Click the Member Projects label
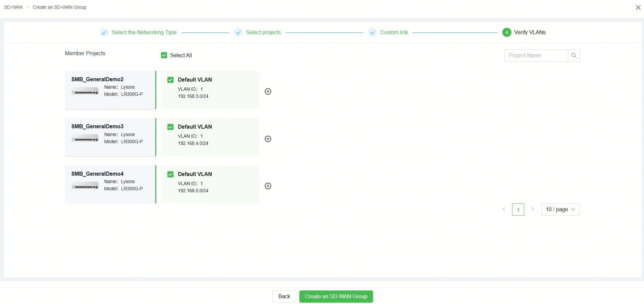644x304 pixels. 85,53
